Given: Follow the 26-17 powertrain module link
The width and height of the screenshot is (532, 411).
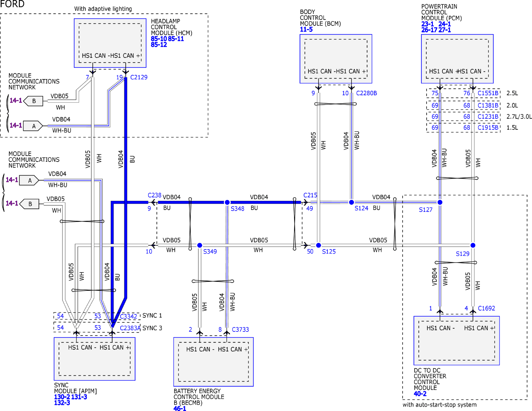Looking at the screenshot, I should pos(429,30).
